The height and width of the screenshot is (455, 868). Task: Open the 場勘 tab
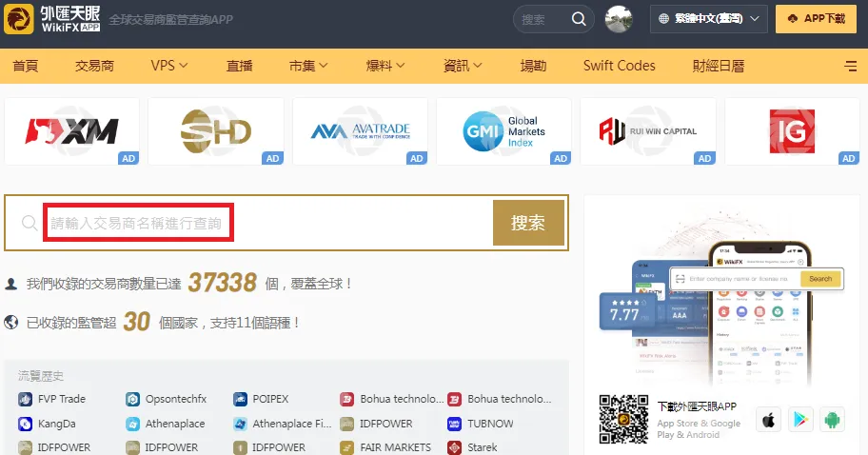pos(533,66)
